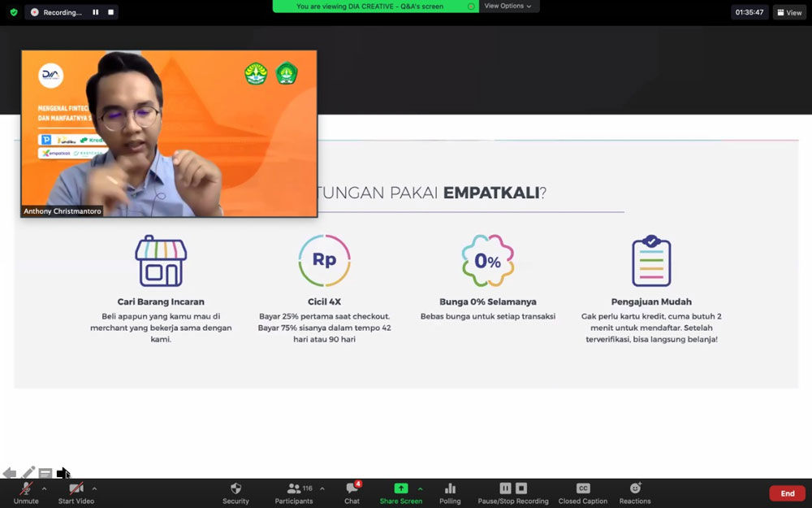The image size is (812, 508).
Task: Pause recording from the top bar
Action: tap(96, 12)
